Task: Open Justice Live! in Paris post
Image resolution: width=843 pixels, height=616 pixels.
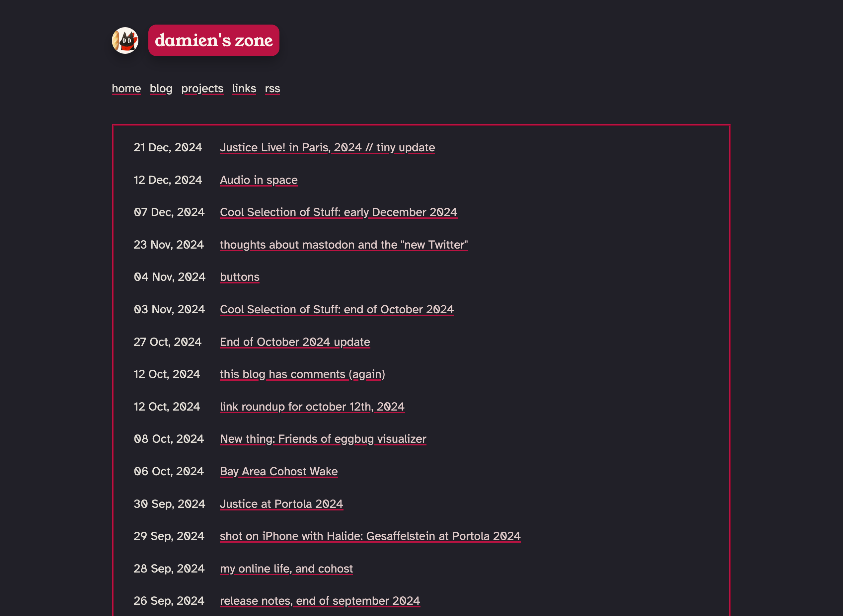Action: [x=327, y=147]
